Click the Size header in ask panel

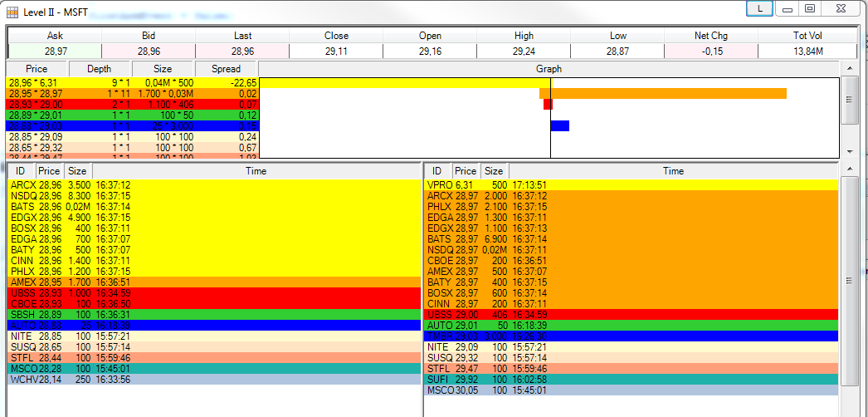pos(494,171)
